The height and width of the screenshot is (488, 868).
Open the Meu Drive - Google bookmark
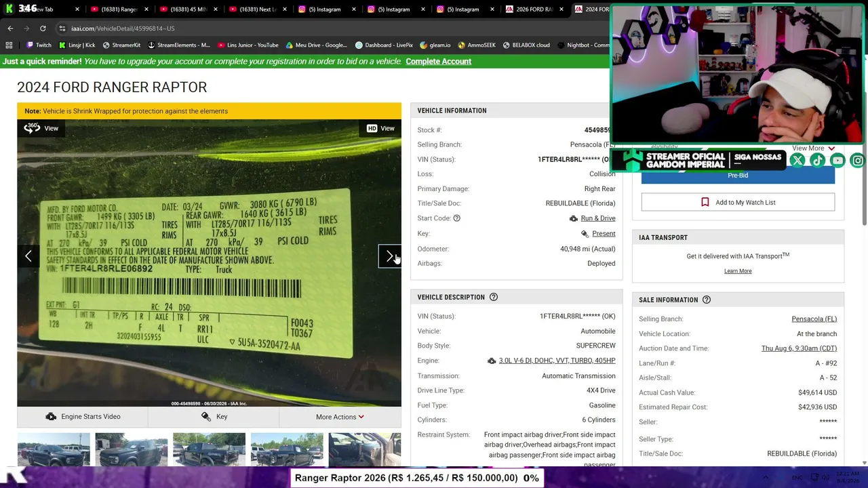[x=316, y=45]
